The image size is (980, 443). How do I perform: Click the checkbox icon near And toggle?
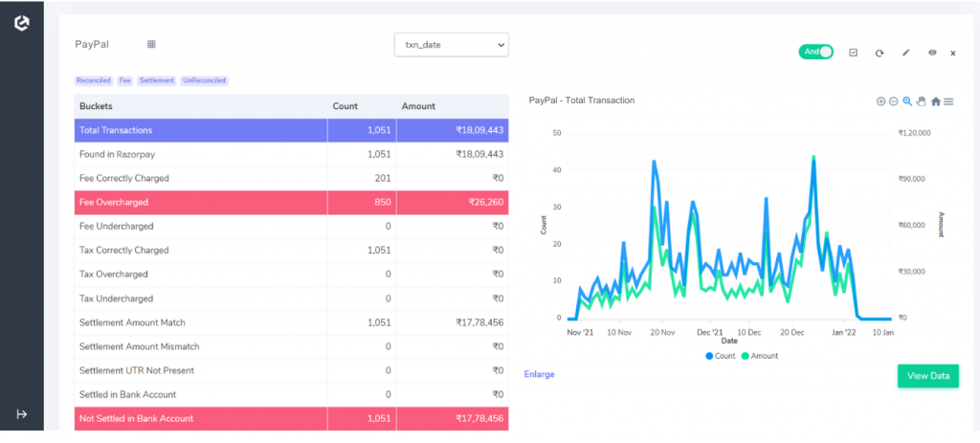[x=853, y=54]
